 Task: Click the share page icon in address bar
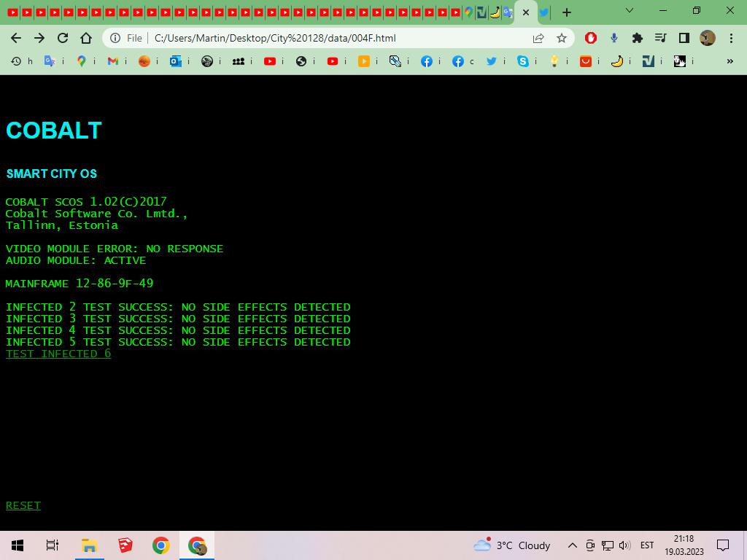(538, 38)
